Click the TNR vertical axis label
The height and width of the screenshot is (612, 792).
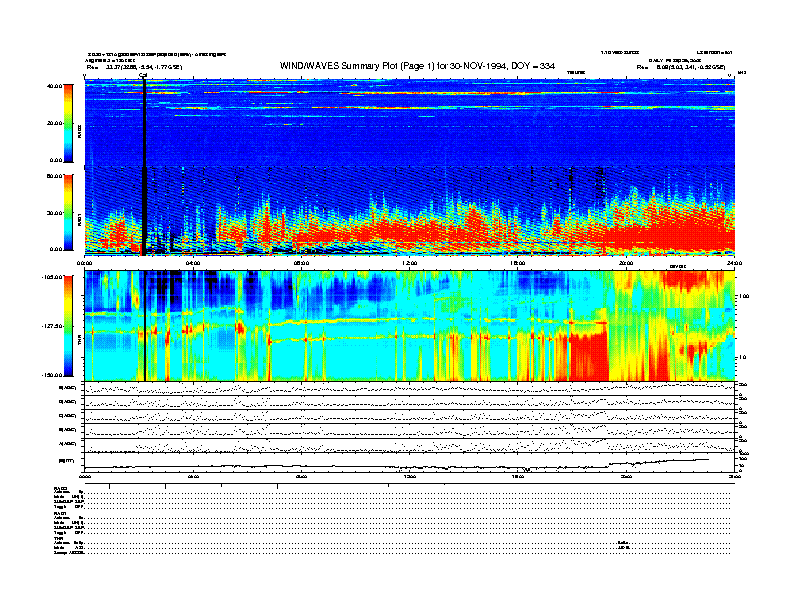(79, 341)
